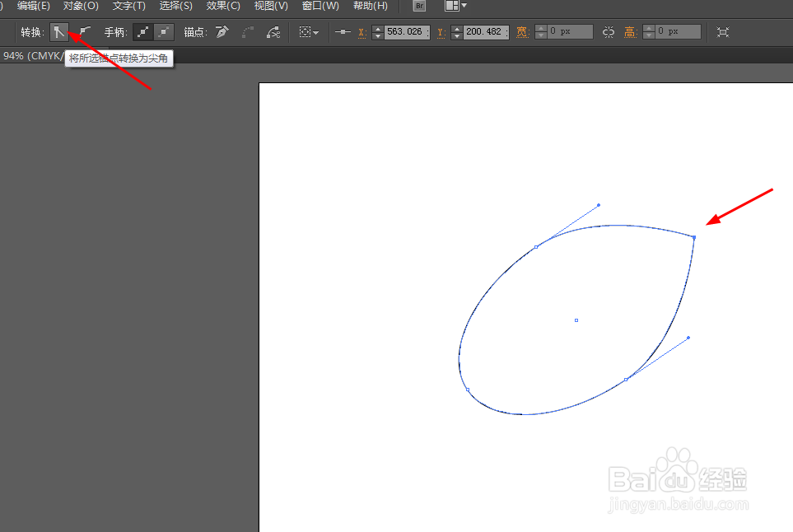793x532 pixels.
Task: Open the 文字(T) menu
Action: click(x=129, y=6)
